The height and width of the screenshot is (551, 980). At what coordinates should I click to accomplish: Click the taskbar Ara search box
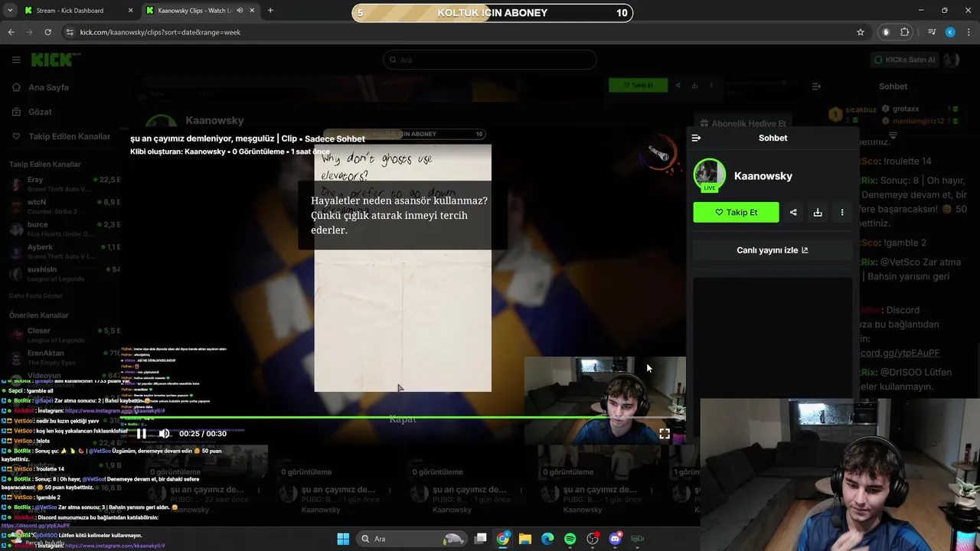[413, 539]
